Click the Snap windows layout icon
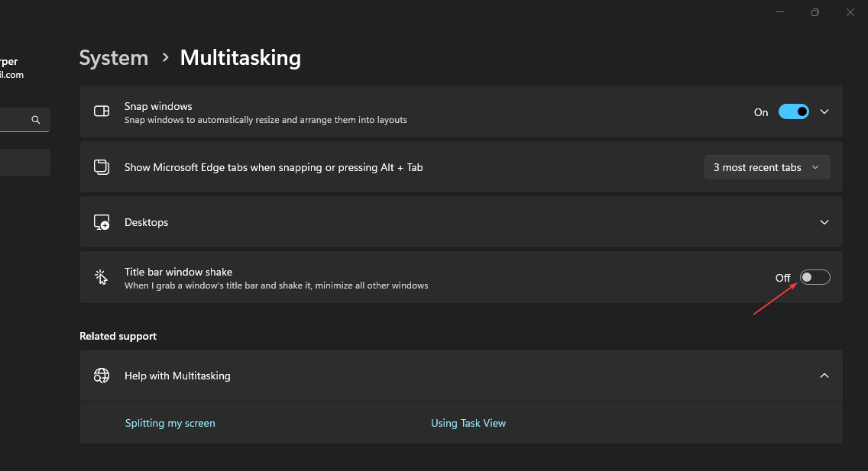868x471 pixels. pyautogui.click(x=102, y=111)
